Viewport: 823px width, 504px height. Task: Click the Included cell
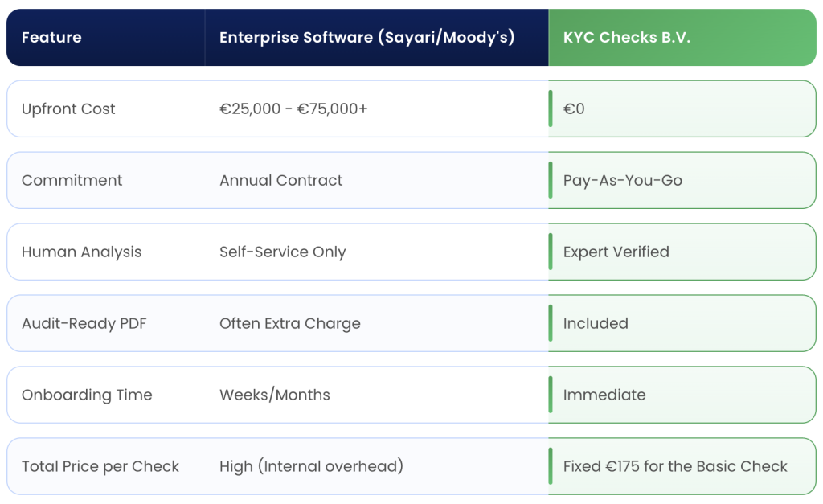pos(596,324)
